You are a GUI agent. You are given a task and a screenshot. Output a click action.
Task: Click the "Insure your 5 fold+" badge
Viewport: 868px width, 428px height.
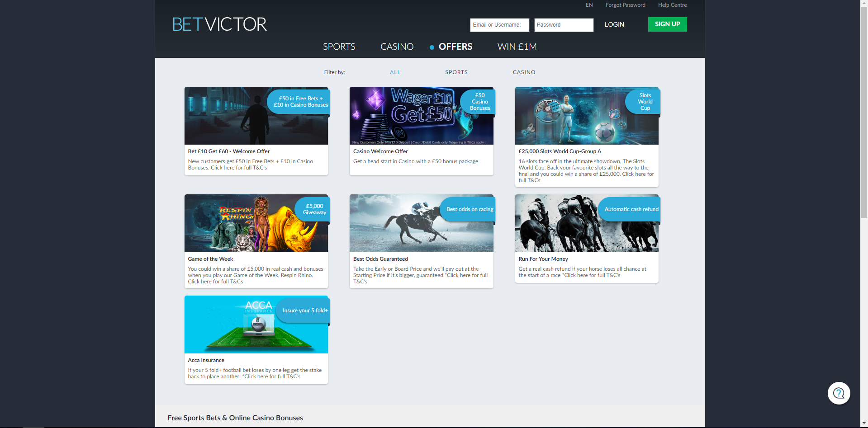pyautogui.click(x=302, y=310)
